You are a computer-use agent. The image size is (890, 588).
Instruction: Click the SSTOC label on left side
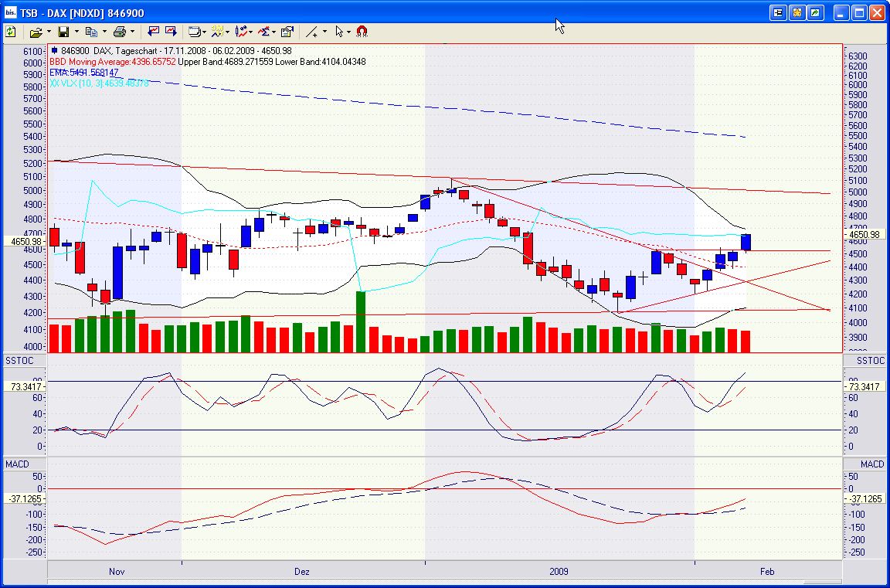pos(19,361)
